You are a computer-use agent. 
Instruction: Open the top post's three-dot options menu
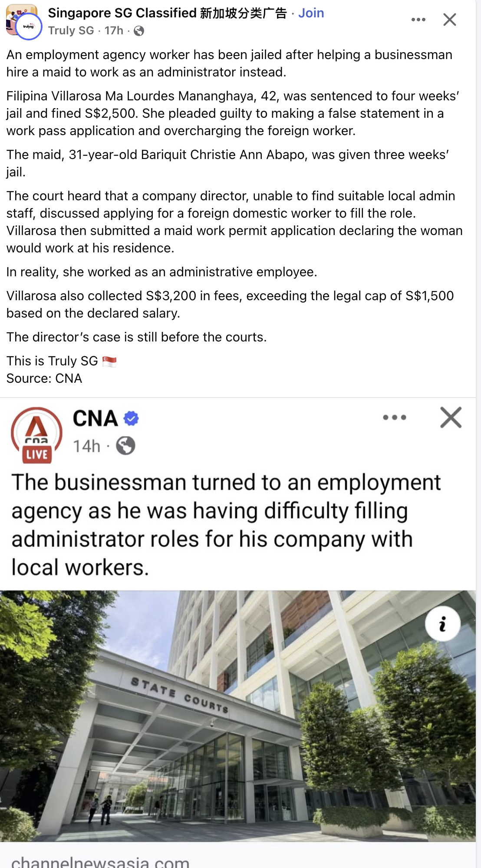[418, 20]
